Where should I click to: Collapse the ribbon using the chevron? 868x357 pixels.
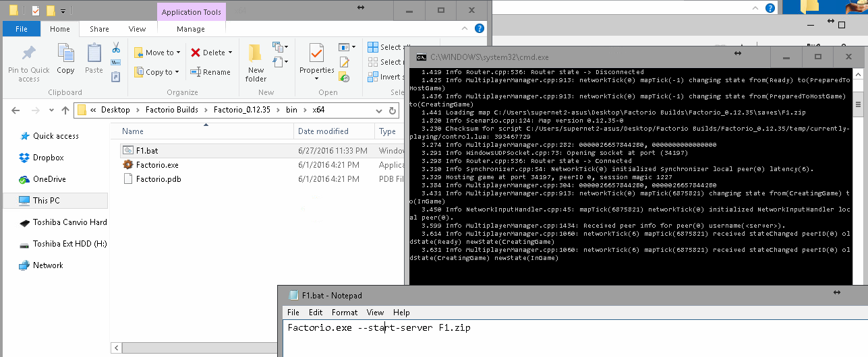[x=465, y=29]
